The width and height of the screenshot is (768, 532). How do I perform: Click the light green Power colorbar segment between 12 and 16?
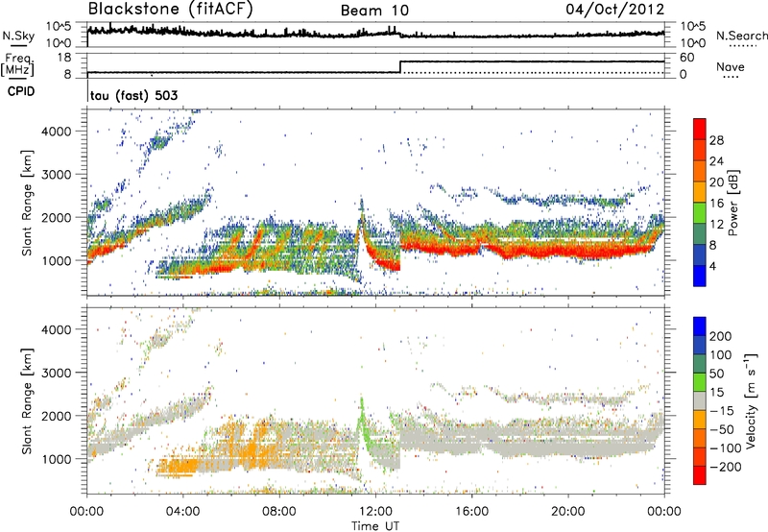[700, 212]
